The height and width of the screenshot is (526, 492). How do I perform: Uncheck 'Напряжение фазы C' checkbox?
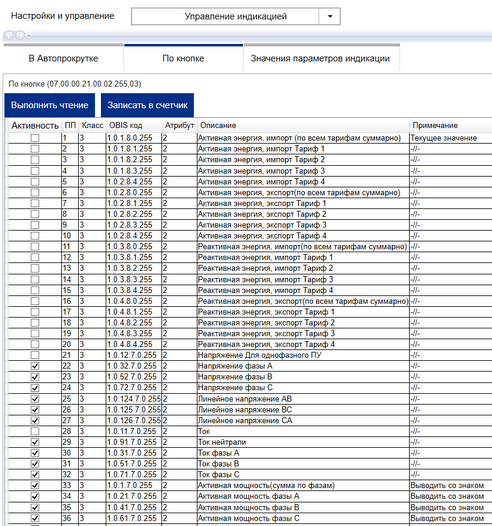(35, 388)
